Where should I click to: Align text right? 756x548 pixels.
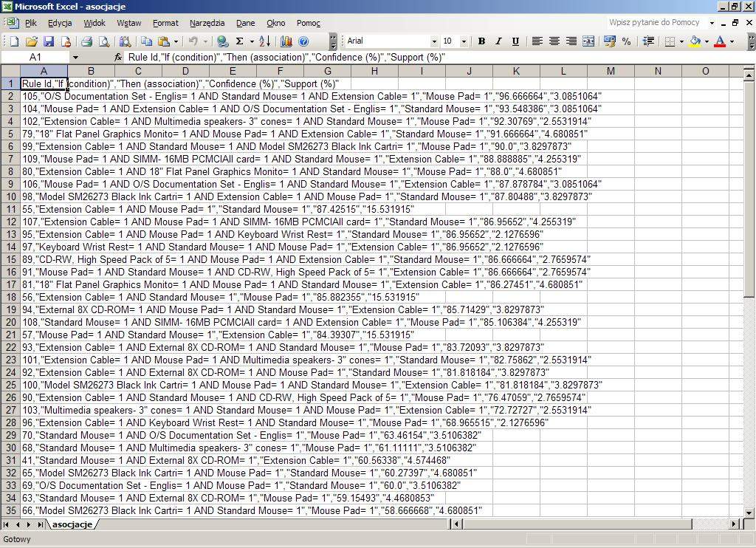[x=571, y=41]
